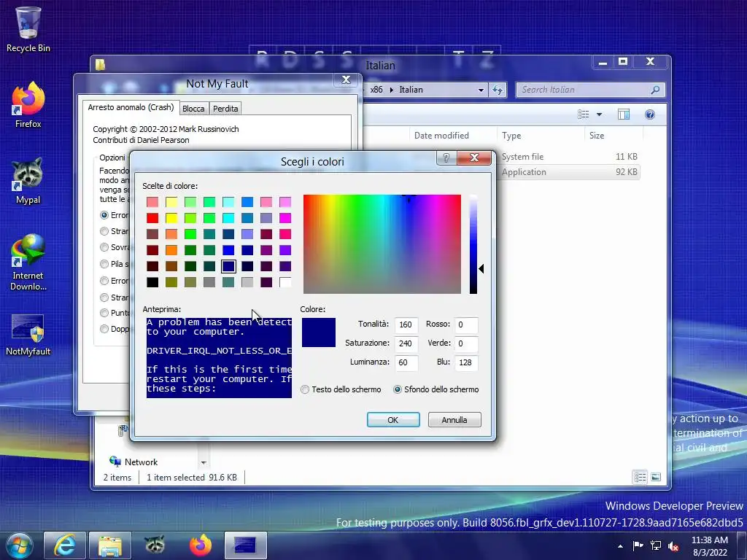Viewport: 747px width, 560px height.
Task: Select the Punt... radio option
Action: pyautogui.click(x=104, y=313)
